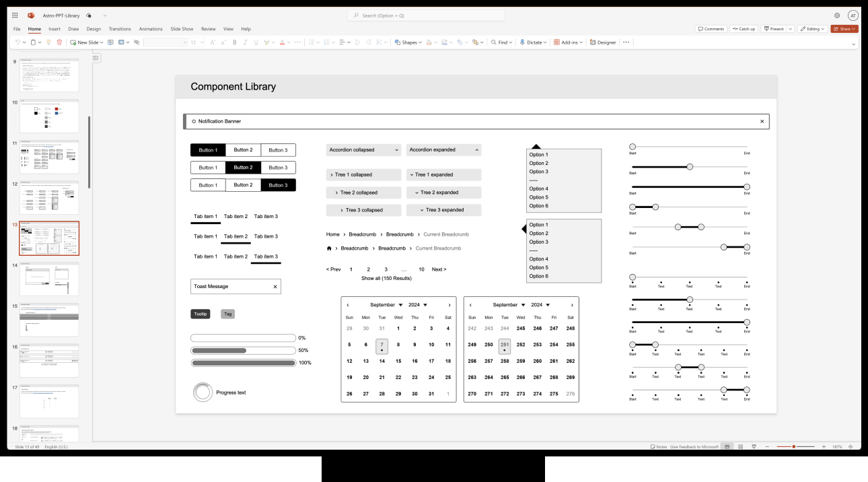The image size is (868, 482).
Task: Apply italic formatting
Action: point(245,42)
